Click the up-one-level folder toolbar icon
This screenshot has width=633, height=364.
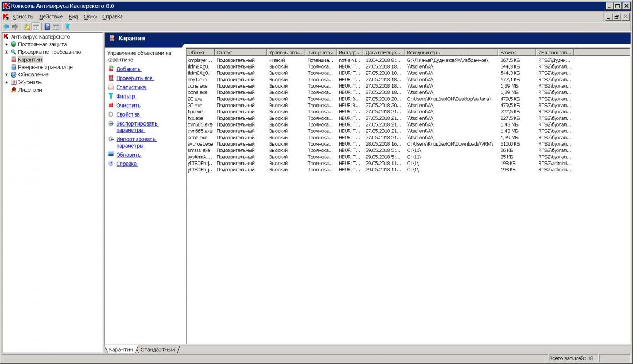27,26
